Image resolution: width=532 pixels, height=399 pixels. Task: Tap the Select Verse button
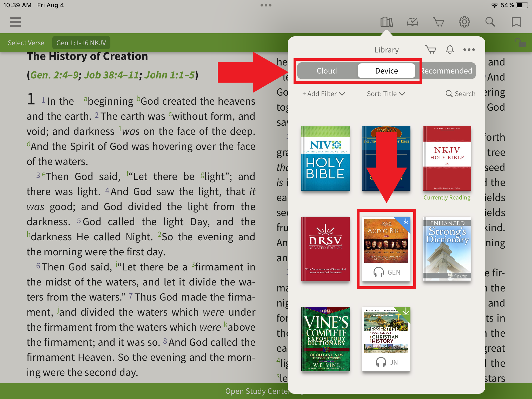(26, 43)
